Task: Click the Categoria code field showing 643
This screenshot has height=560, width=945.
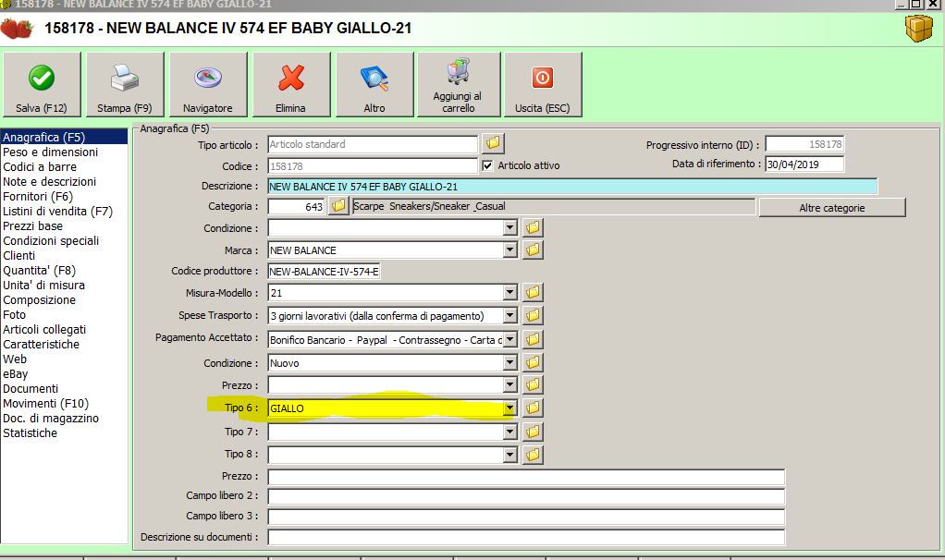Action: pyautogui.click(x=296, y=207)
